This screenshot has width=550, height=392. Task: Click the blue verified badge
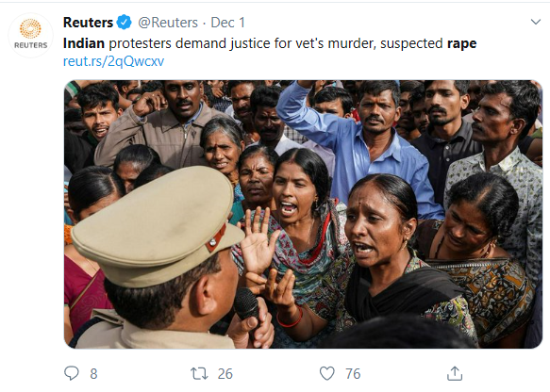pyautogui.click(x=125, y=23)
